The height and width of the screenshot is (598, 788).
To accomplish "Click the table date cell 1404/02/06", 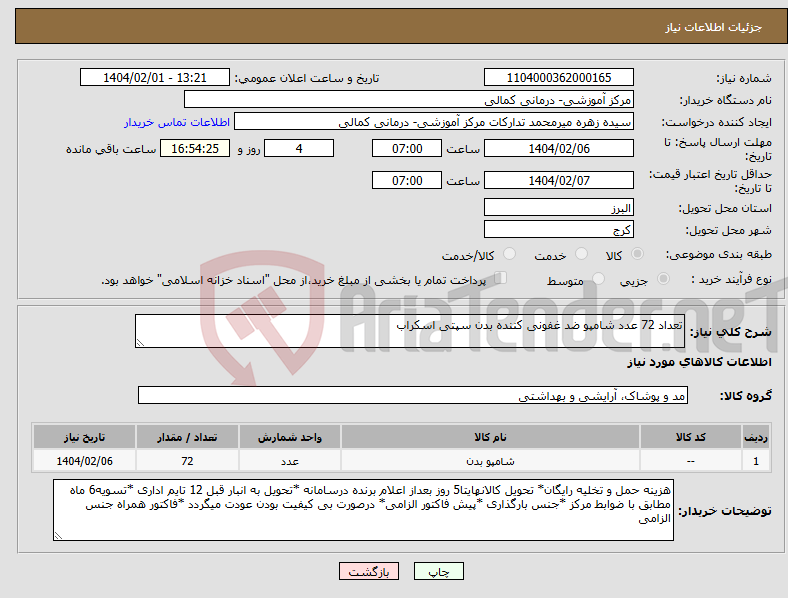I will [x=84, y=461].
